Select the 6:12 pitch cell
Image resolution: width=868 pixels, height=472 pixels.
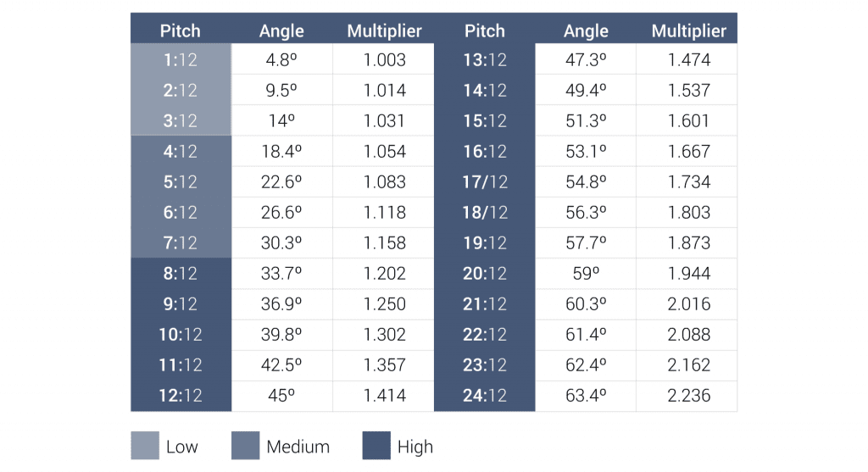coord(181,213)
